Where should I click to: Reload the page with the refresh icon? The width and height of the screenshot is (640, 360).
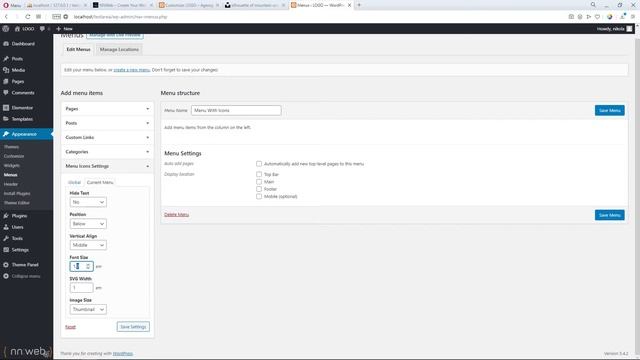[x=27, y=17]
